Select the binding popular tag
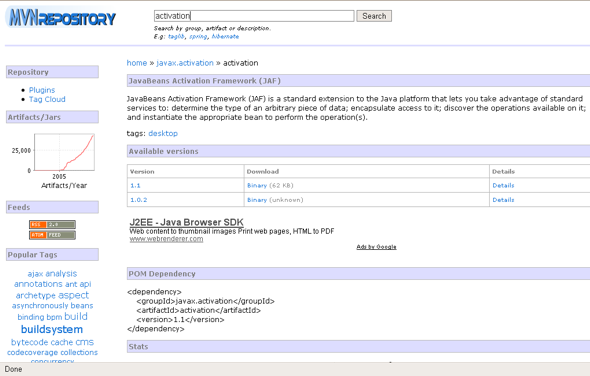This screenshot has width=590, height=376. 31,317
